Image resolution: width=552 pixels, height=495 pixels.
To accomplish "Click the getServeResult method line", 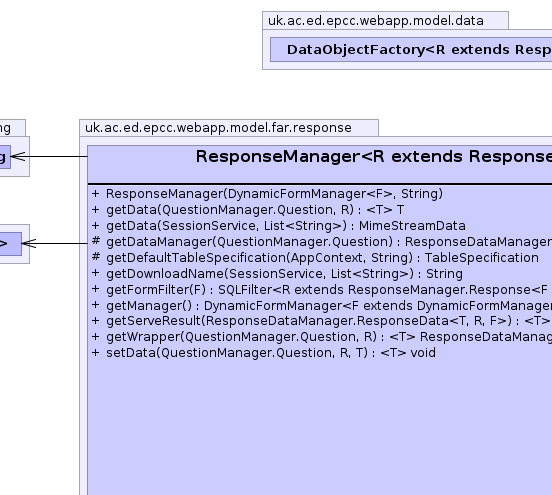I will point(328,321).
